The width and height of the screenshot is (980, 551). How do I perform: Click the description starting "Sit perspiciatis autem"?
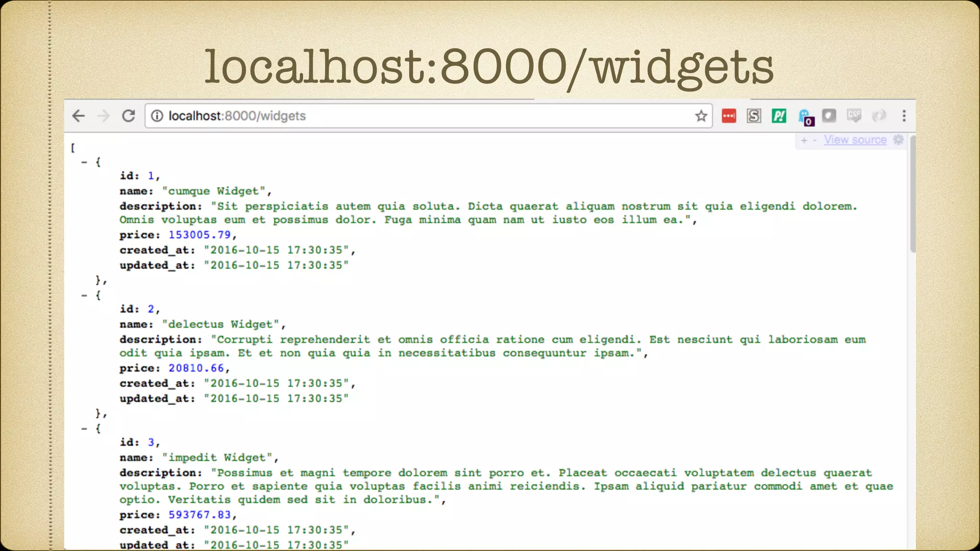point(488,213)
